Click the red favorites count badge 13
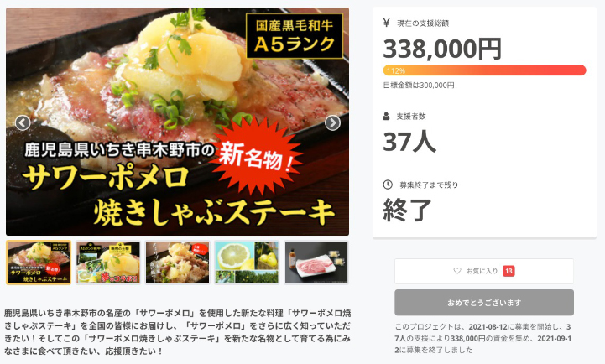Screen dimensions: 605x364 tap(509, 271)
